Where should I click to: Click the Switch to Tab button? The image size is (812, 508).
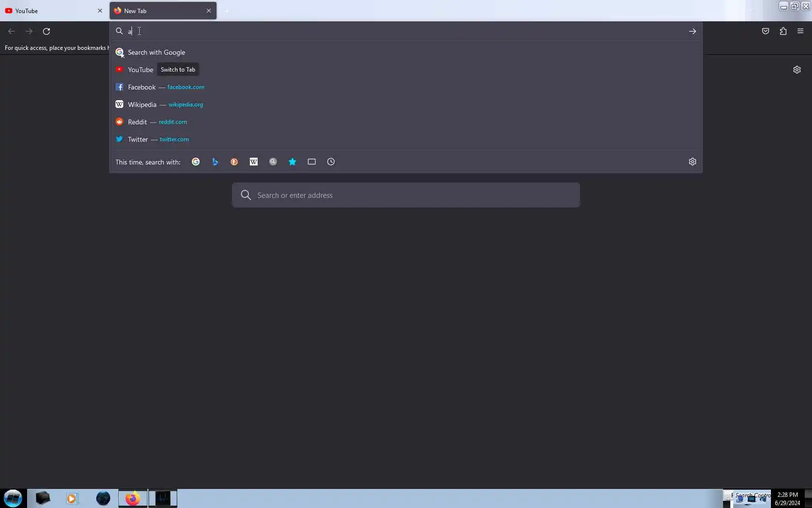(x=178, y=70)
